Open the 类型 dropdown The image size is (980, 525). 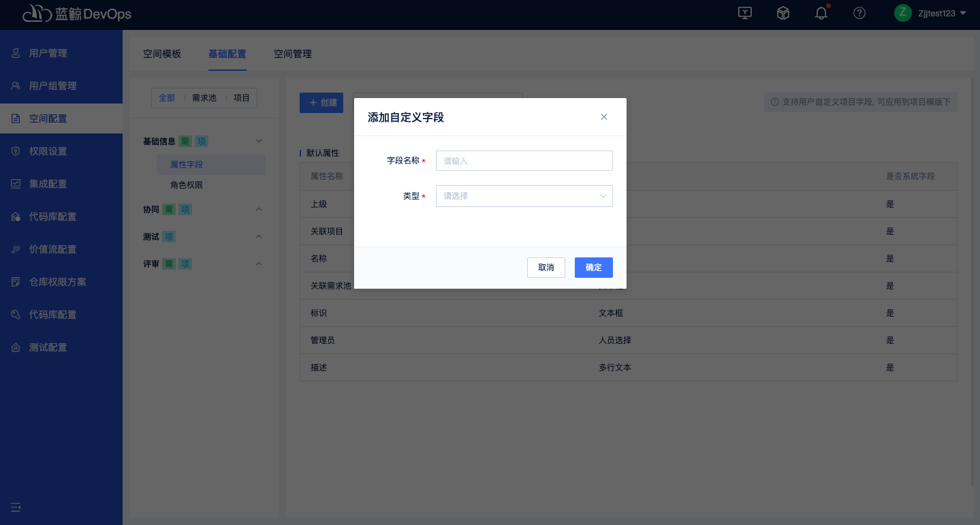tap(524, 196)
